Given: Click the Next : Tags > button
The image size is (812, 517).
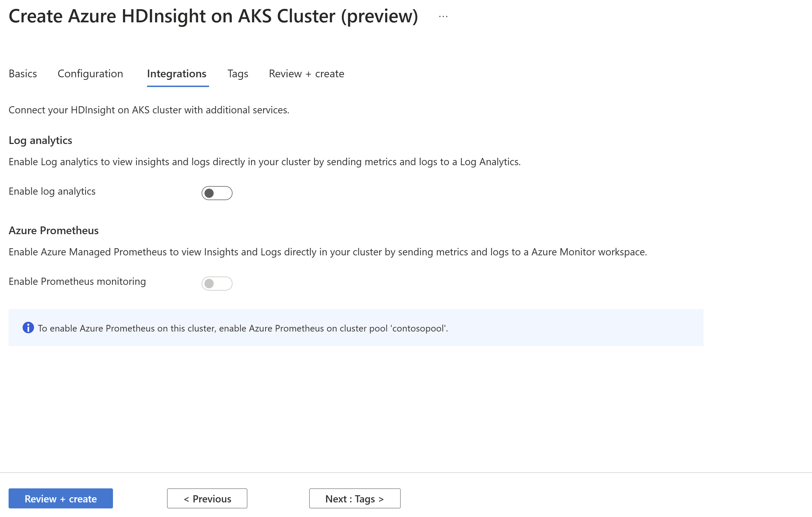Looking at the screenshot, I should 354,498.
